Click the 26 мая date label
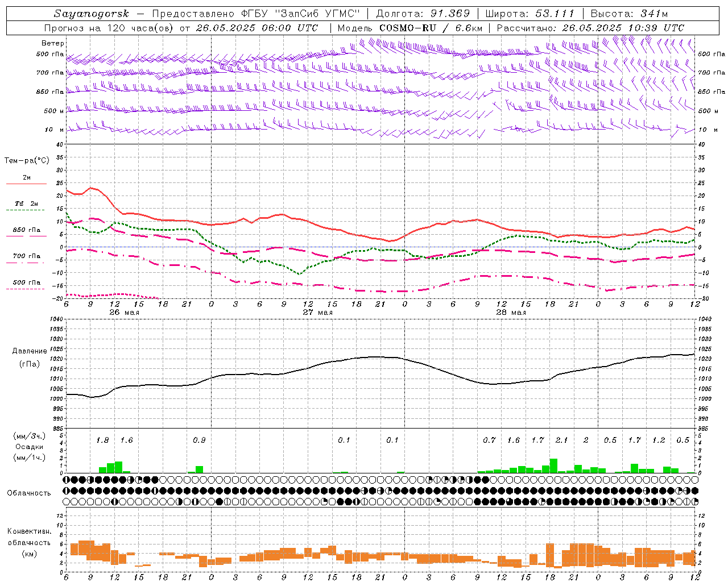 click(x=124, y=313)
